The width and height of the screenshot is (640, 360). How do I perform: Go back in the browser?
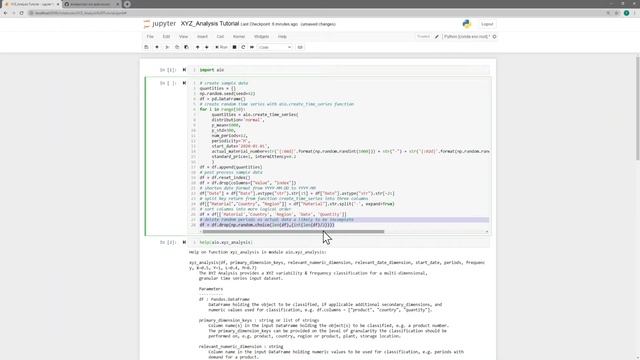click(5, 13)
